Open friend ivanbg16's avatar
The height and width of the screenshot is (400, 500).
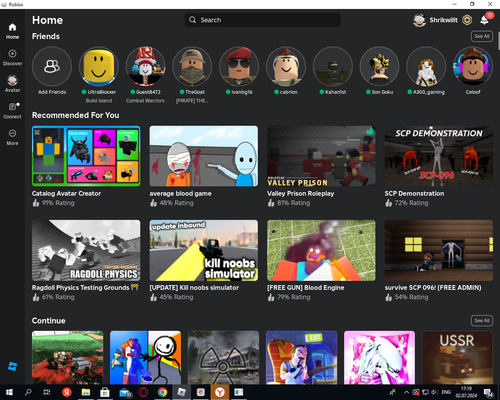(x=239, y=66)
